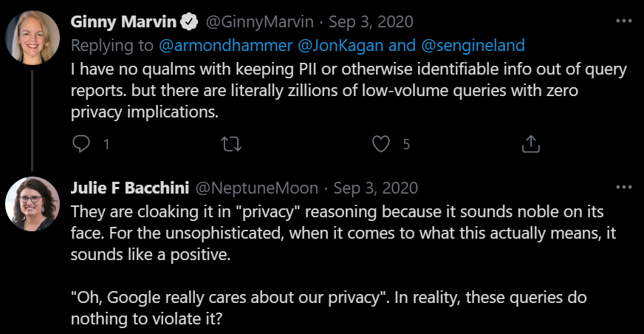Open the @sengineland mention link
The height and width of the screenshot is (334, 644).
click(473, 45)
